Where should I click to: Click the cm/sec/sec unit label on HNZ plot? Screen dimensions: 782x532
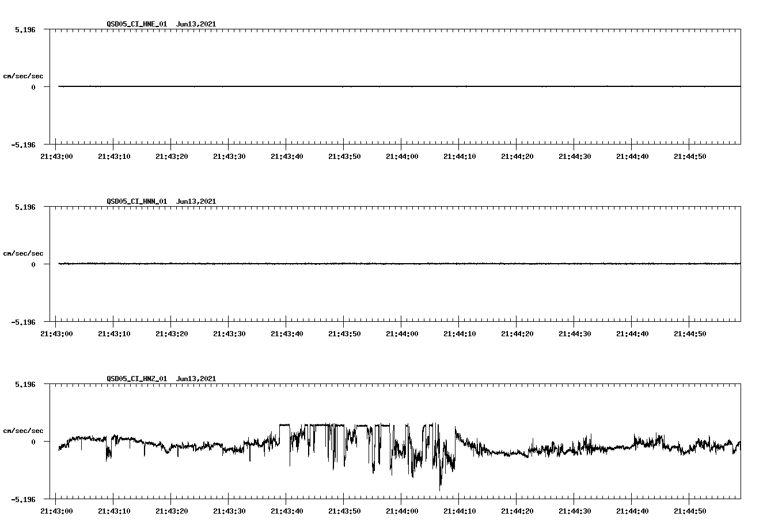click(x=24, y=431)
